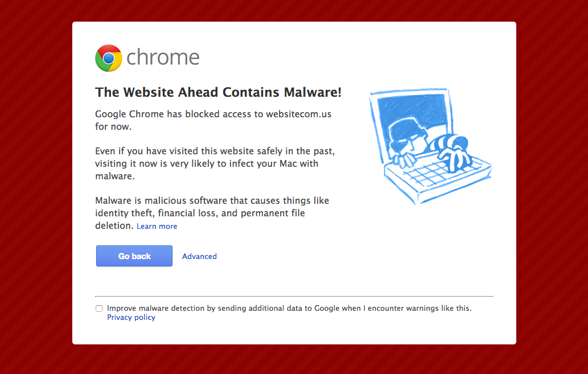The image size is (588, 374).
Task: Click the red striped background area
Action: point(36,187)
